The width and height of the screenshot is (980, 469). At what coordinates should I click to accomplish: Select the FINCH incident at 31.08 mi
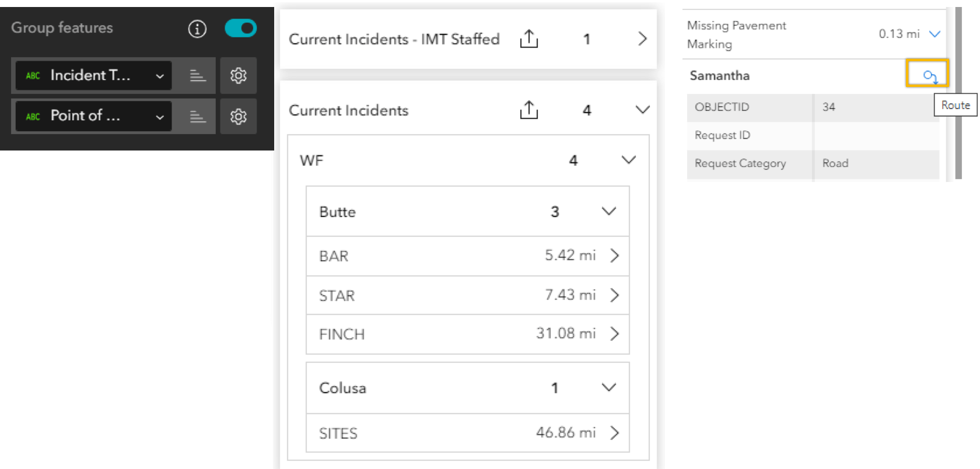(467, 334)
